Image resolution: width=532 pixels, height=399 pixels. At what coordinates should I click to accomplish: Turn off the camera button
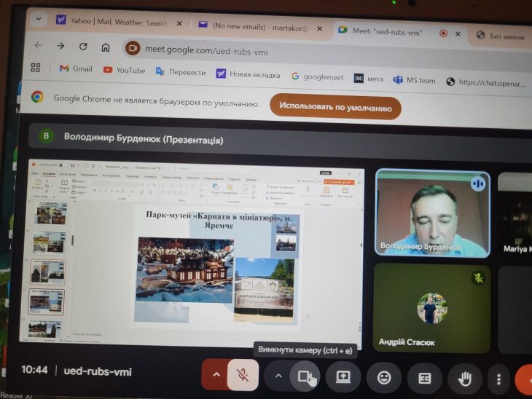pos(305,376)
